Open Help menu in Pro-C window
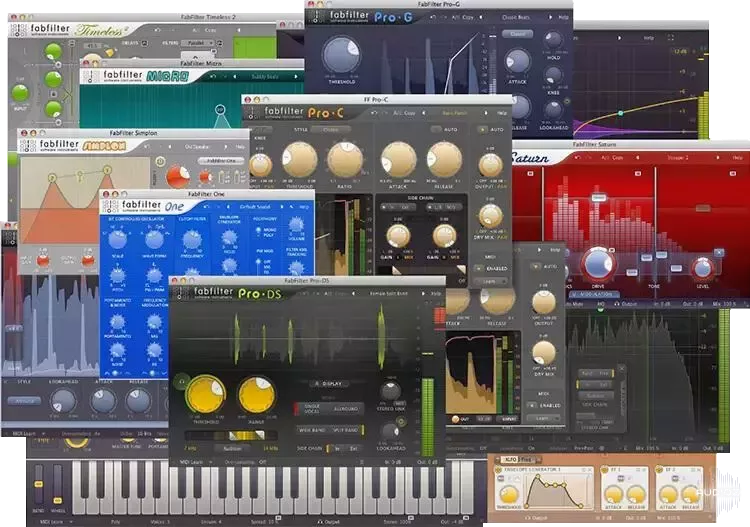The width and height of the screenshot is (750, 527). pyautogui.click(x=501, y=113)
